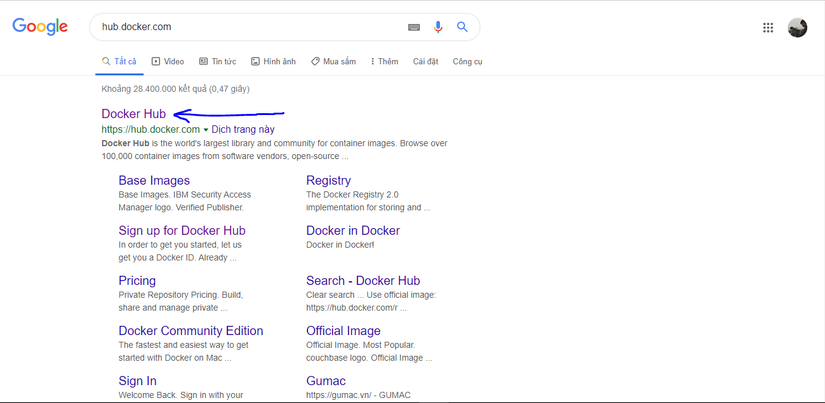Click the Dịch trang này link

[243, 129]
